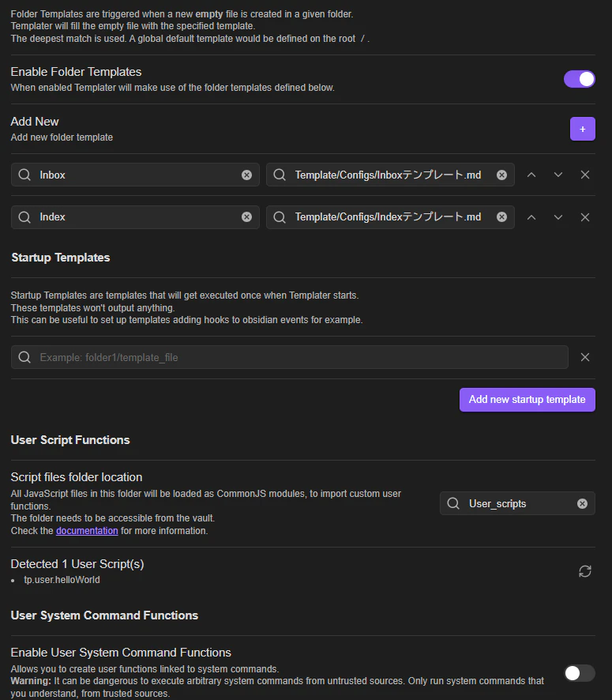
Task: Click the User Script Functions heading
Action: click(70, 440)
